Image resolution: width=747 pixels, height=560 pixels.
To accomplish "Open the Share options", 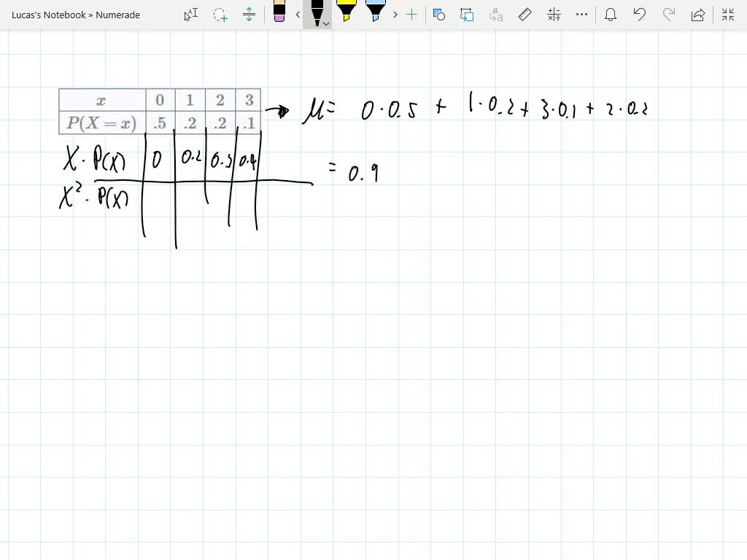I will (697, 15).
